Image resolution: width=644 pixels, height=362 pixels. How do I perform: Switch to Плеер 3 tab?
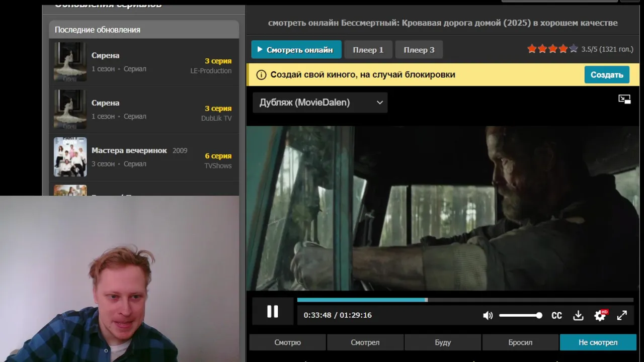pos(419,50)
